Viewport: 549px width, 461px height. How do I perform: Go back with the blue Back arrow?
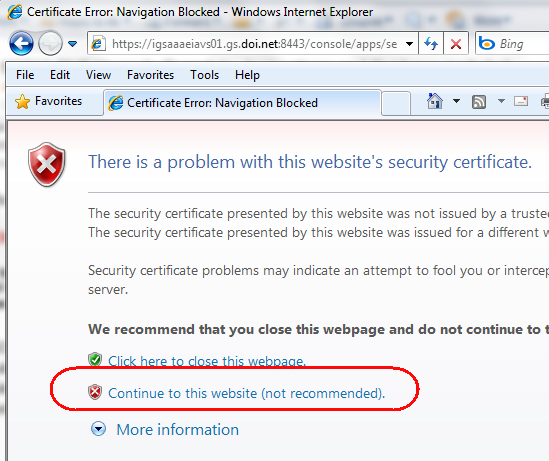(x=21, y=44)
